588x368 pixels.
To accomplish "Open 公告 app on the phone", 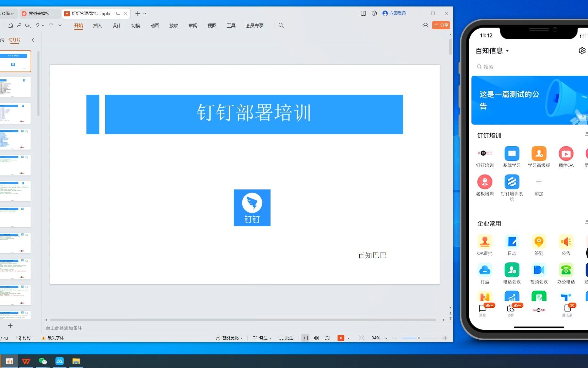I will [566, 245].
